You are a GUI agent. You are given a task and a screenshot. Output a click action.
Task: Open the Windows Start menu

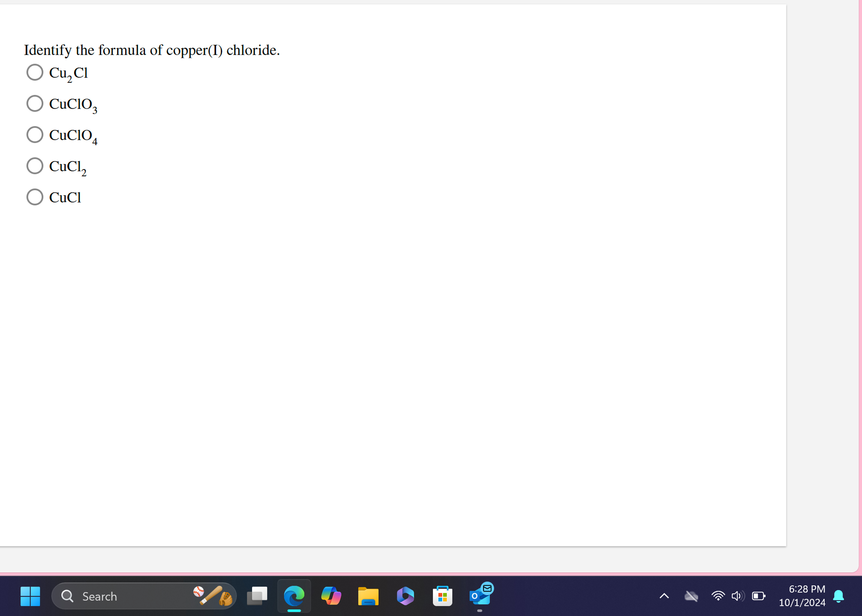click(x=30, y=596)
